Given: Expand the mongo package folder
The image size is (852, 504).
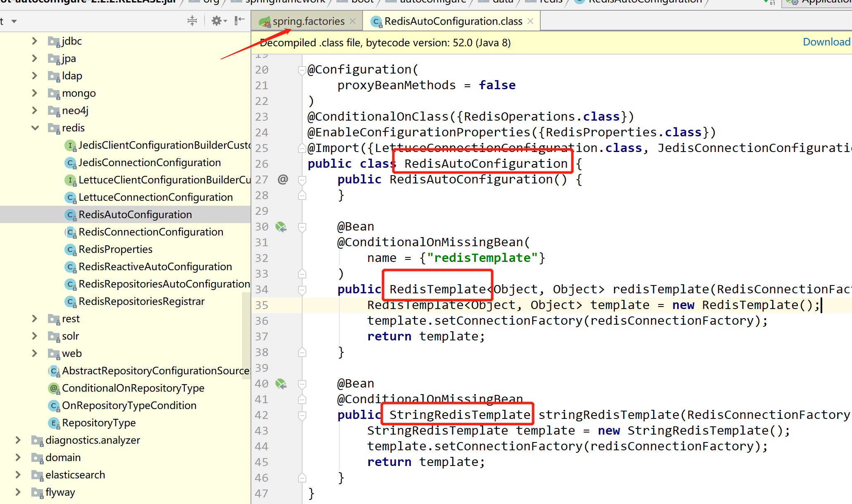Looking at the screenshot, I should [35, 93].
